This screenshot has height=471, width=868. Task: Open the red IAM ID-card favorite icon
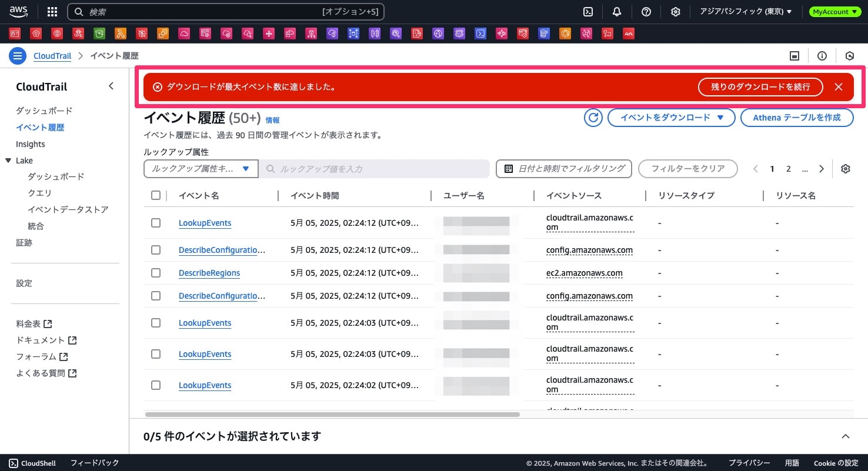click(x=15, y=34)
